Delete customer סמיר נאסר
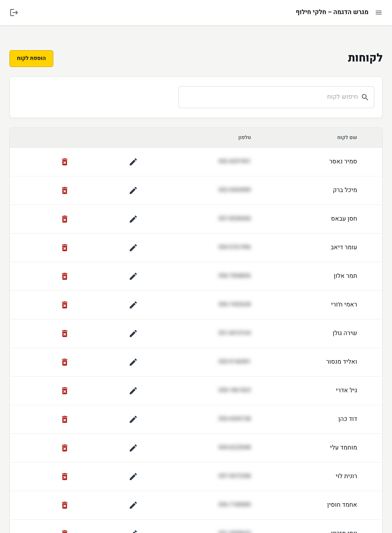The height and width of the screenshot is (533, 392). pyautogui.click(x=64, y=162)
